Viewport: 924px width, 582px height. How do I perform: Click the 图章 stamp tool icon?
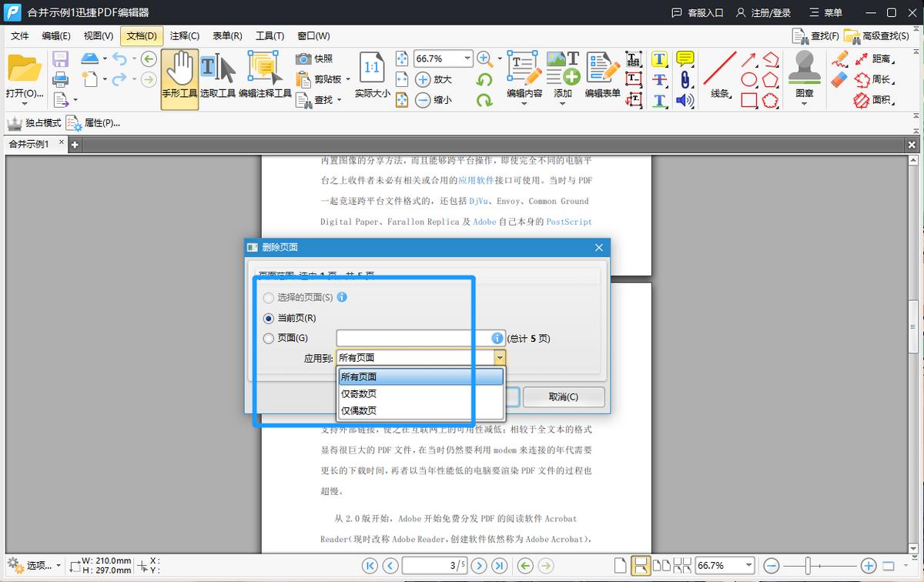tap(804, 73)
